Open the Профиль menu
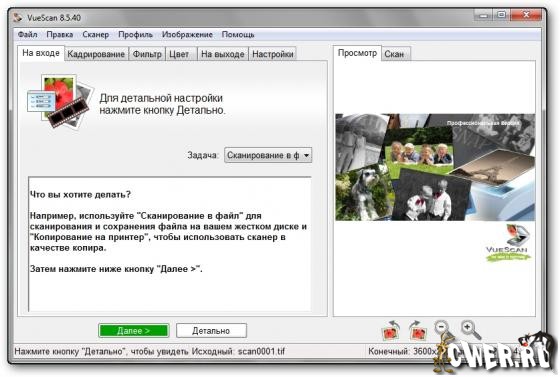 pyautogui.click(x=135, y=35)
